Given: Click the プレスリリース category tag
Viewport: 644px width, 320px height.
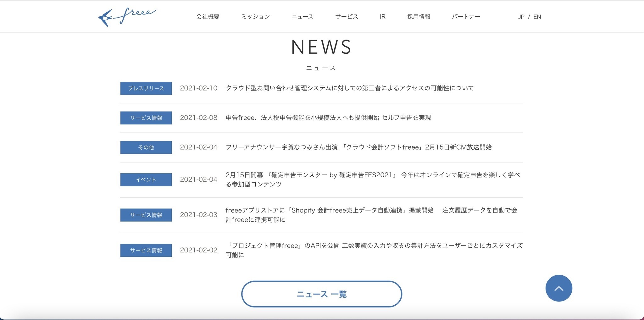Looking at the screenshot, I should coord(146,88).
